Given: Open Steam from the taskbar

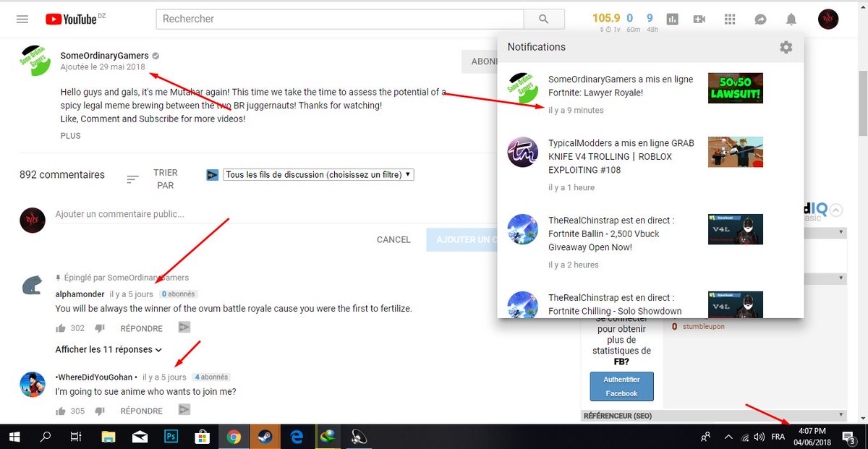Looking at the screenshot, I should click(x=264, y=437).
